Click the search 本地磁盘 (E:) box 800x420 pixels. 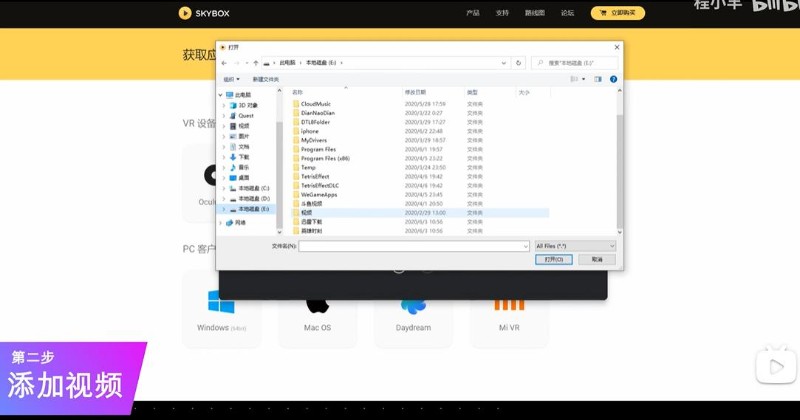[575, 63]
